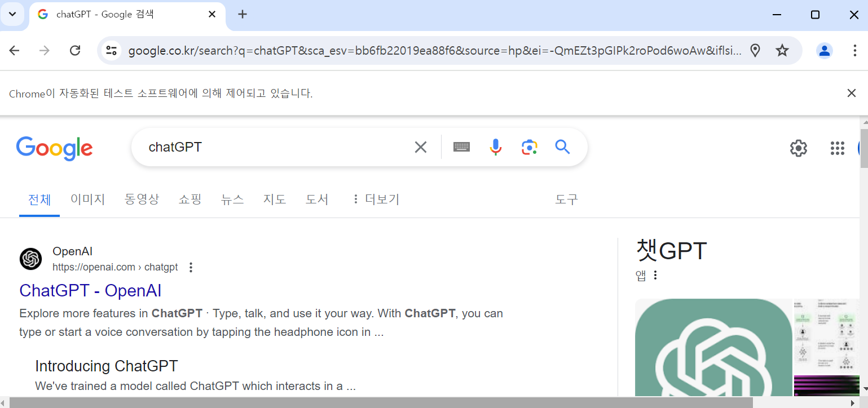This screenshot has height=408, width=868.
Task: Open the location permission icon
Action: (755, 51)
